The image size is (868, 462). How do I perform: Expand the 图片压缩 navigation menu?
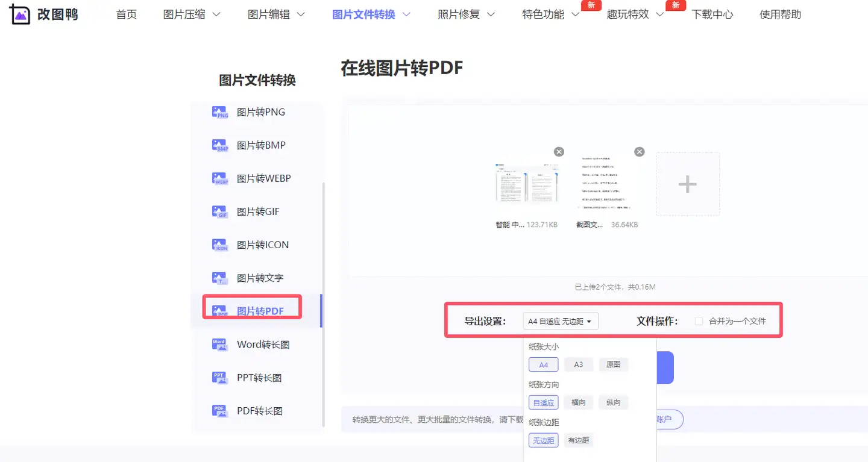pyautogui.click(x=191, y=14)
